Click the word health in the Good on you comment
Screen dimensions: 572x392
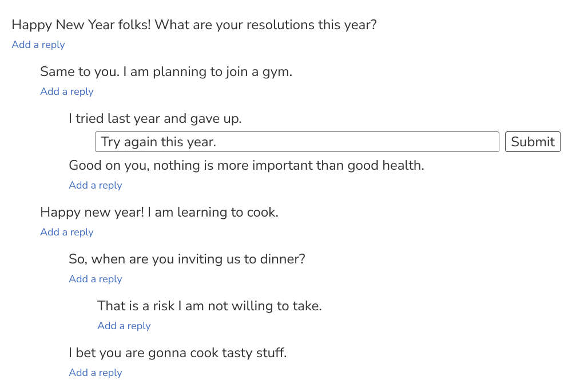[x=403, y=166]
